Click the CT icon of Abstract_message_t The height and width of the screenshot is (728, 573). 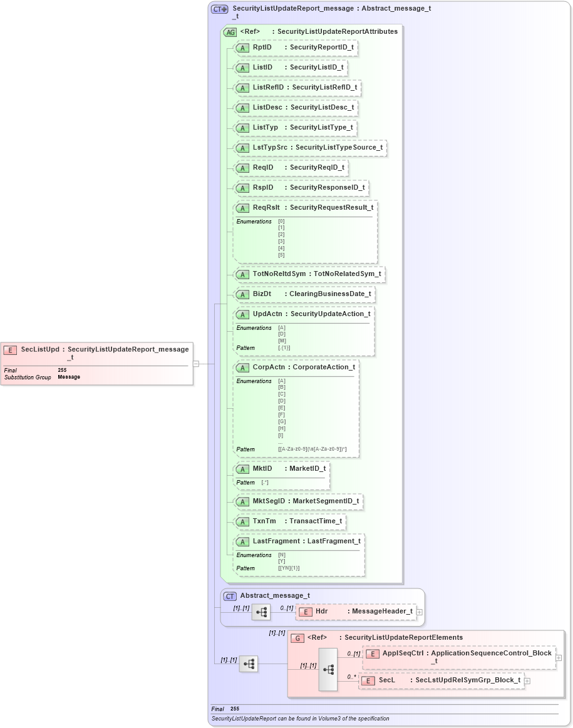230,595
